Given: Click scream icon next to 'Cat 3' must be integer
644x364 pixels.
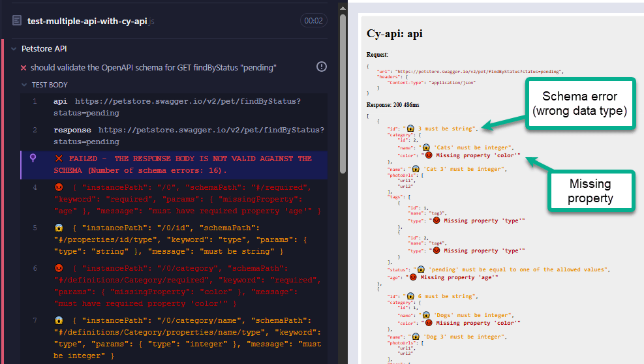Looking at the screenshot, I should click(416, 169).
